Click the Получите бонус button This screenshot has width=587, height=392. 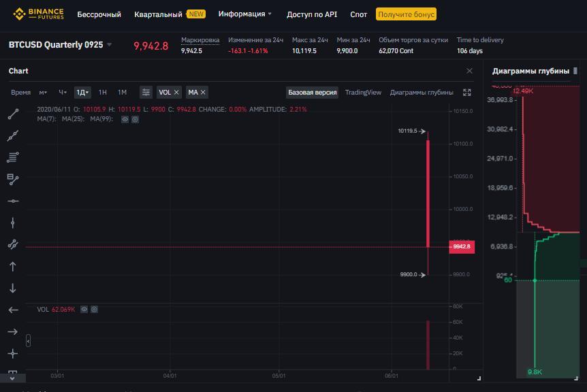click(406, 14)
